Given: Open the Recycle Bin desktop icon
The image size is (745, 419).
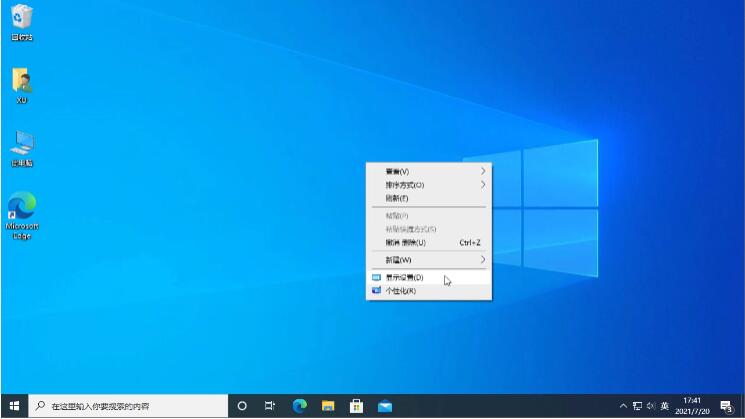Looking at the screenshot, I should (x=21, y=18).
